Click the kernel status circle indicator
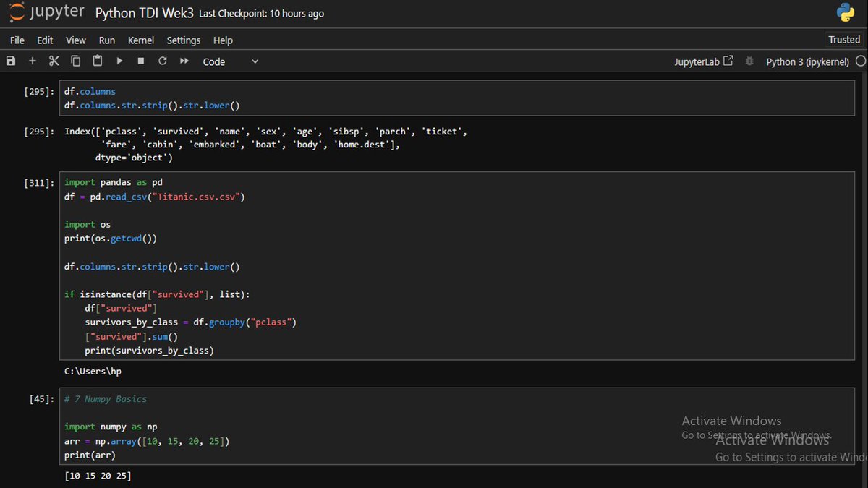 860,61
